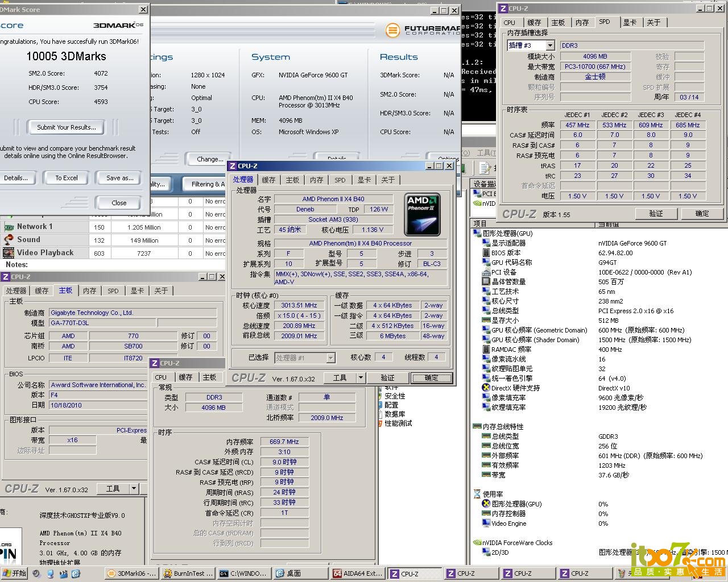Viewport: 728px width, 582px height.
Task: Click the 名字 field AMD Phenom II X4 B40
Action: [x=333, y=199]
